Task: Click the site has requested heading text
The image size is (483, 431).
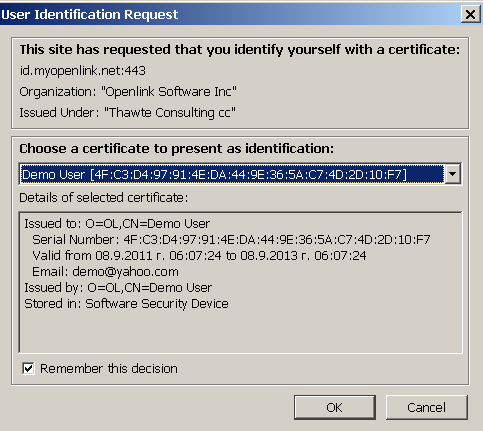Action: click(x=240, y=50)
